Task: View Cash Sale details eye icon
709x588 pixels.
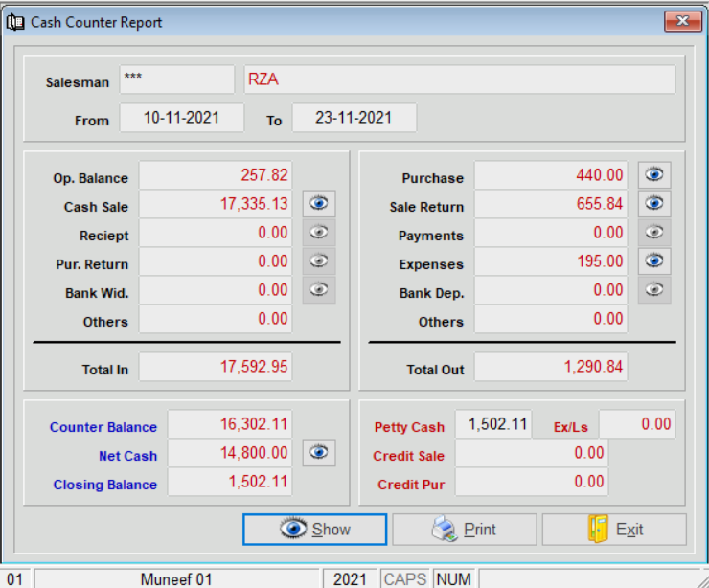Action: point(319,204)
